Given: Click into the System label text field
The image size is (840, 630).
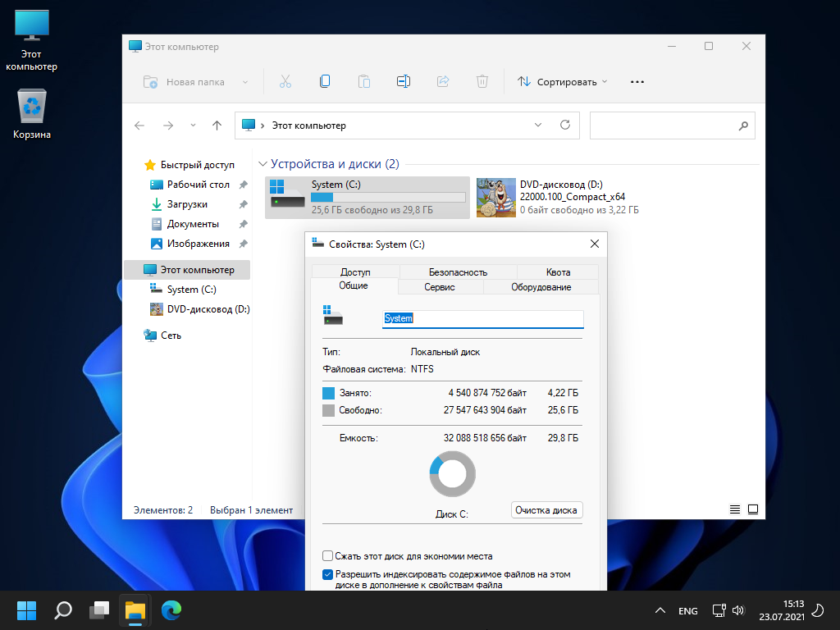Looking at the screenshot, I should (482, 319).
